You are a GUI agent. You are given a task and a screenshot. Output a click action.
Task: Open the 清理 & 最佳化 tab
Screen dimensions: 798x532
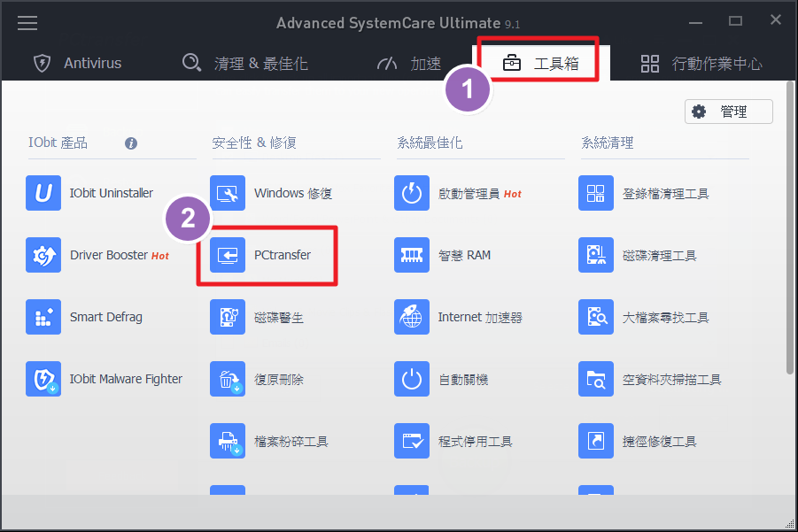coord(244,63)
